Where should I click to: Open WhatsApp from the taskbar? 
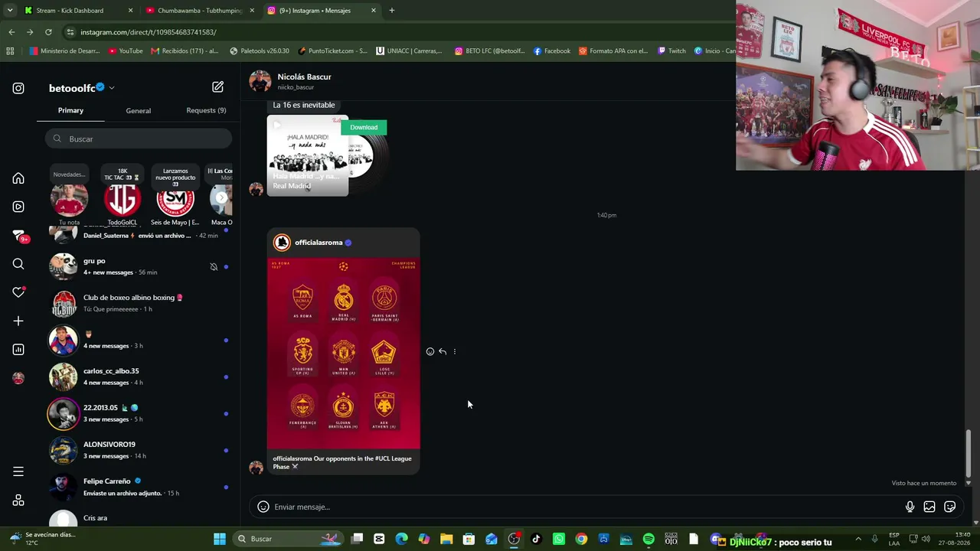click(x=559, y=539)
